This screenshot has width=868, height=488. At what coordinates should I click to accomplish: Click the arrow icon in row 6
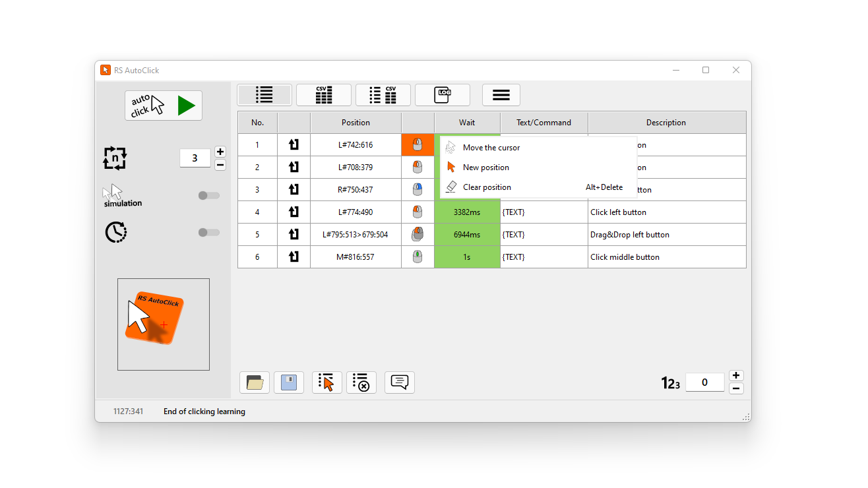pos(294,257)
